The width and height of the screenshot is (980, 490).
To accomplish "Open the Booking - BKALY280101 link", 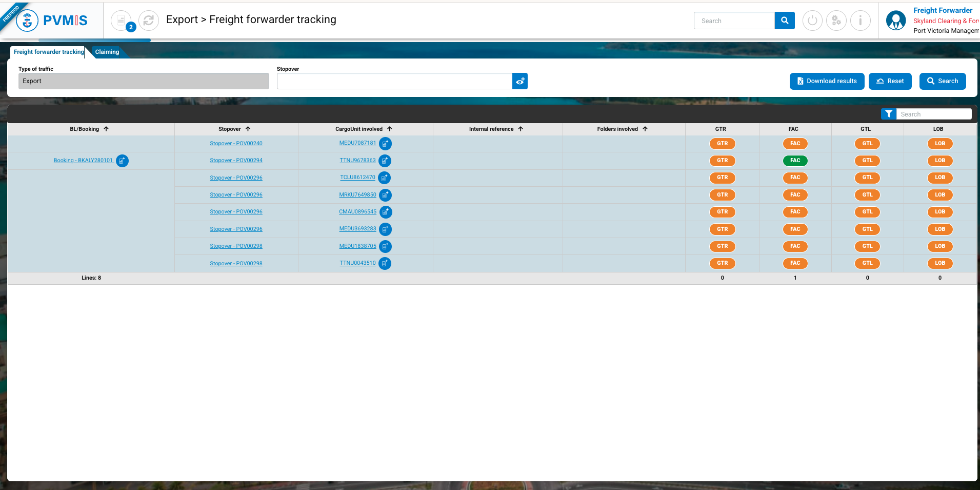I will (83, 161).
